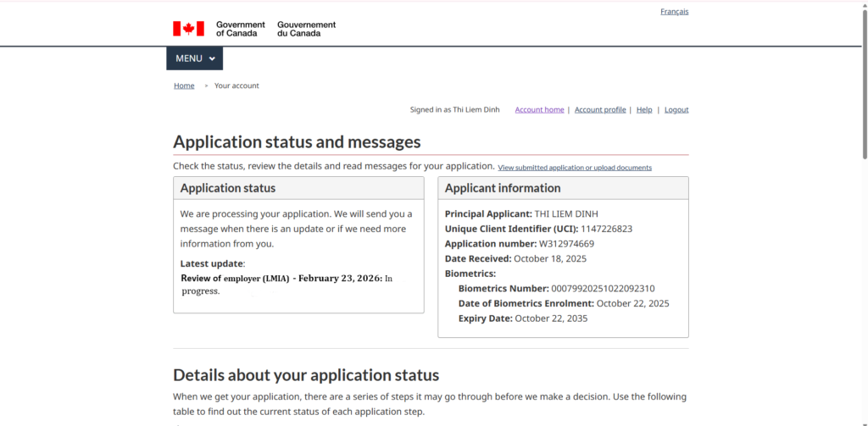Click the Details about your application status heading
The width and height of the screenshot is (868, 426).
[306, 375]
